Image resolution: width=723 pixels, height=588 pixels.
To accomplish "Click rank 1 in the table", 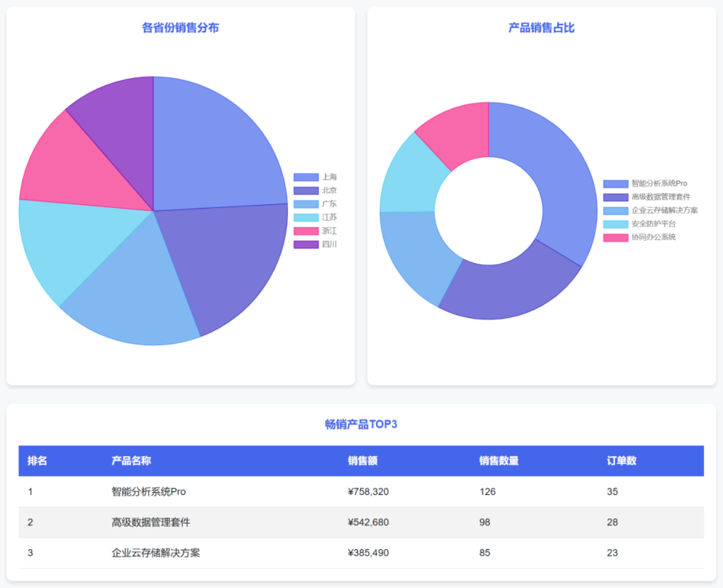I will [x=30, y=492].
